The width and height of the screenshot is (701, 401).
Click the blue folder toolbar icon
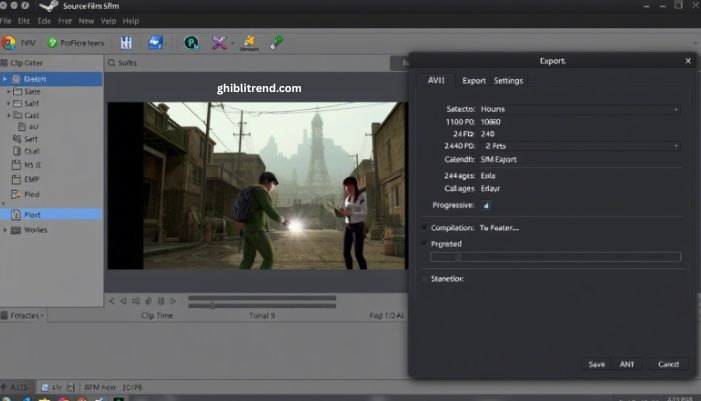tap(156, 42)
